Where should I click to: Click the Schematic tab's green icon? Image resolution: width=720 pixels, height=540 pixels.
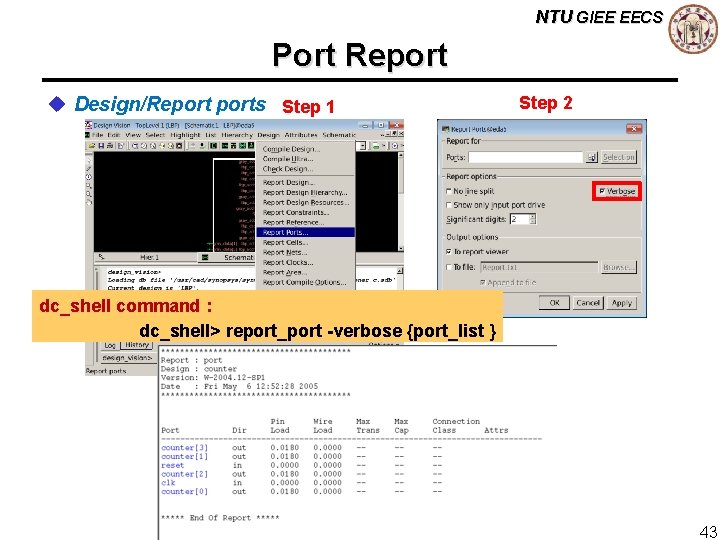[x=205, y=258]
